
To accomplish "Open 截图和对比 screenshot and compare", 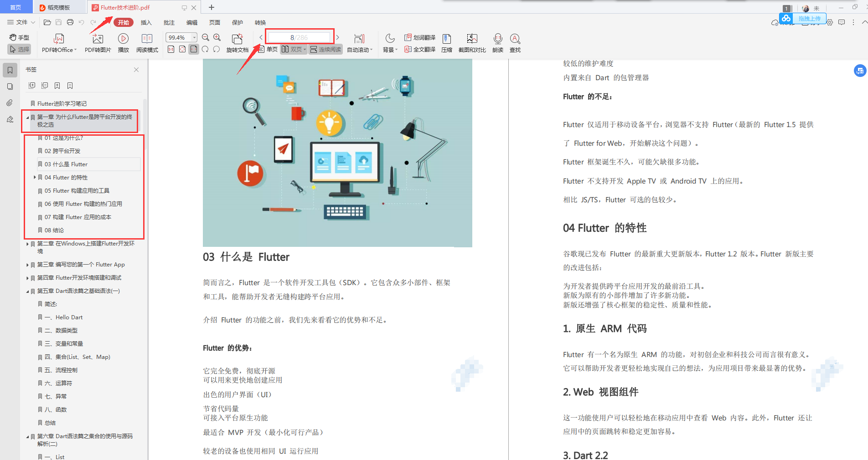I will pyautogui.click(x=472, y=43).
